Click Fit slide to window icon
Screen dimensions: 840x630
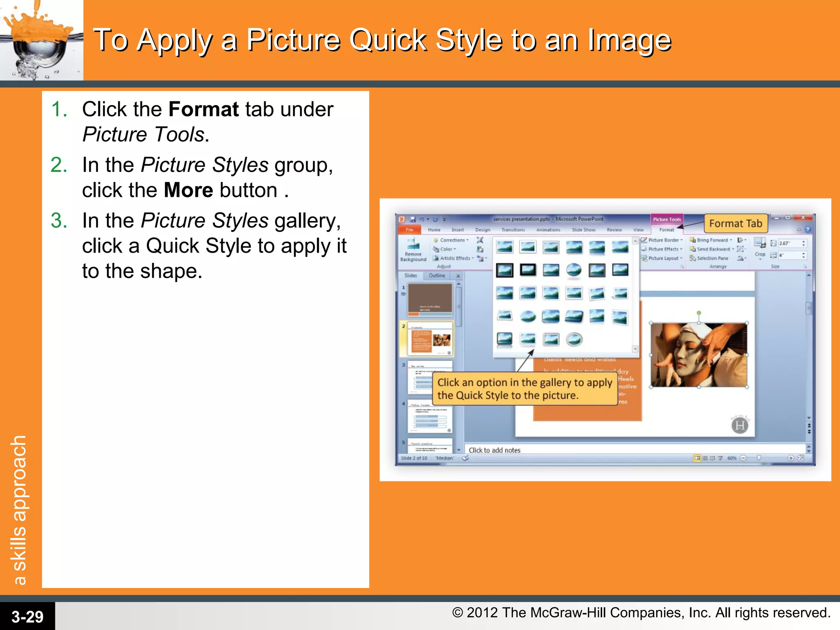(x=801, y=458)
